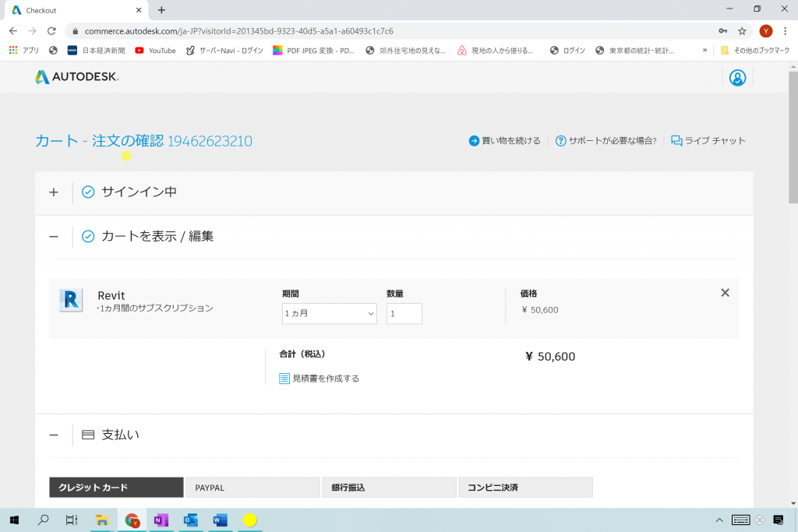Click the Revit product icon in the cart
This screenshot has height=532, width=798.
coord(70,300)
